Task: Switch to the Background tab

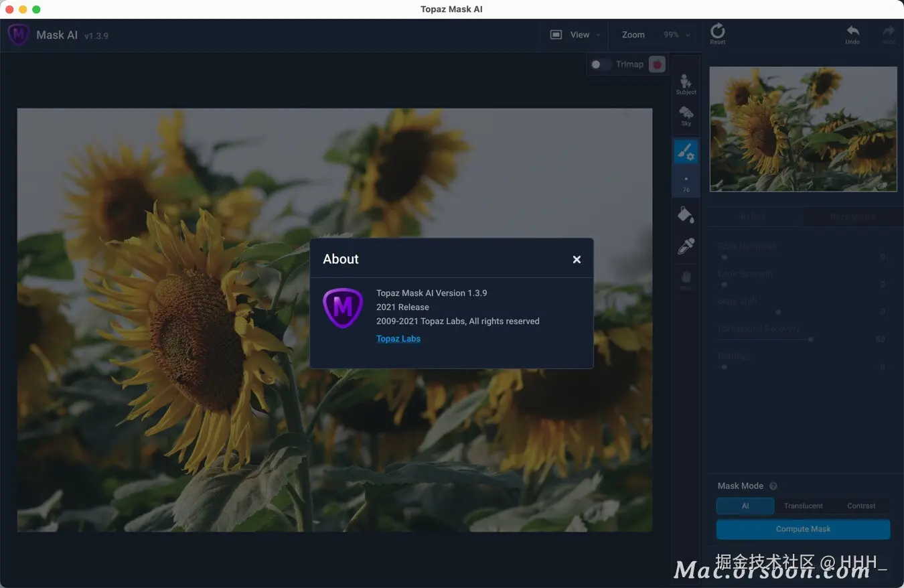Action: 852,217
